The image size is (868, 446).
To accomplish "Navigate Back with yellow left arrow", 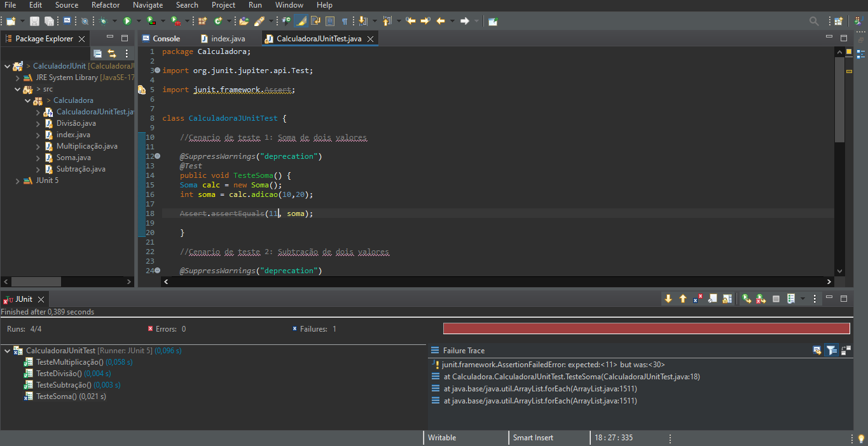I will click(441, 21).
